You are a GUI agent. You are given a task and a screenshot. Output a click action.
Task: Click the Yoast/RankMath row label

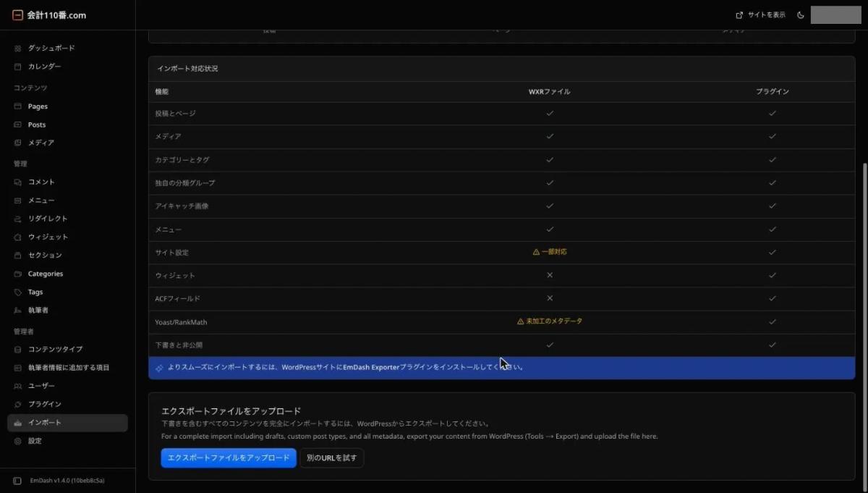pos(181,322)
